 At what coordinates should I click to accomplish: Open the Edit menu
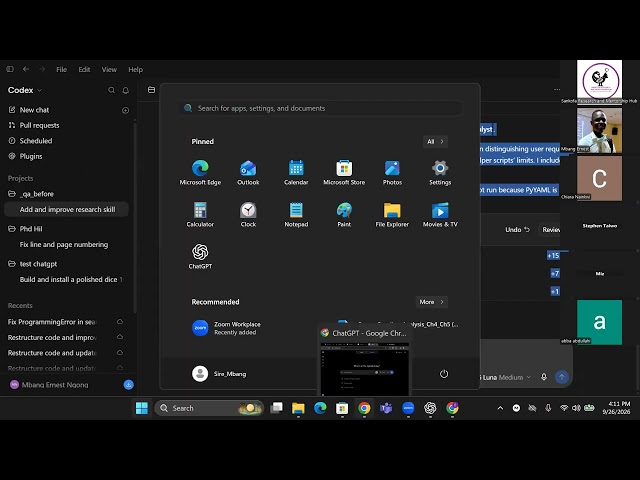point(84,69)
